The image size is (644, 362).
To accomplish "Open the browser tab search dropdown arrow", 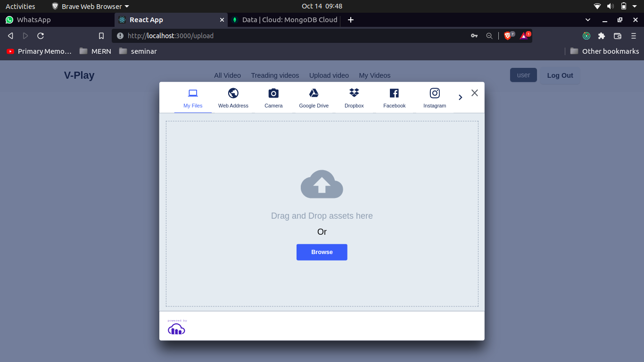I will click(x=587, y=20).
